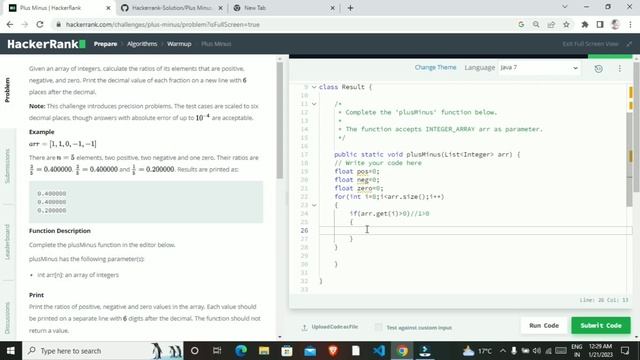The width and height of the screenshot is (640, 360).
Task: Switch to Plus Minus HackerRank tab
Action: click(59, 8)
